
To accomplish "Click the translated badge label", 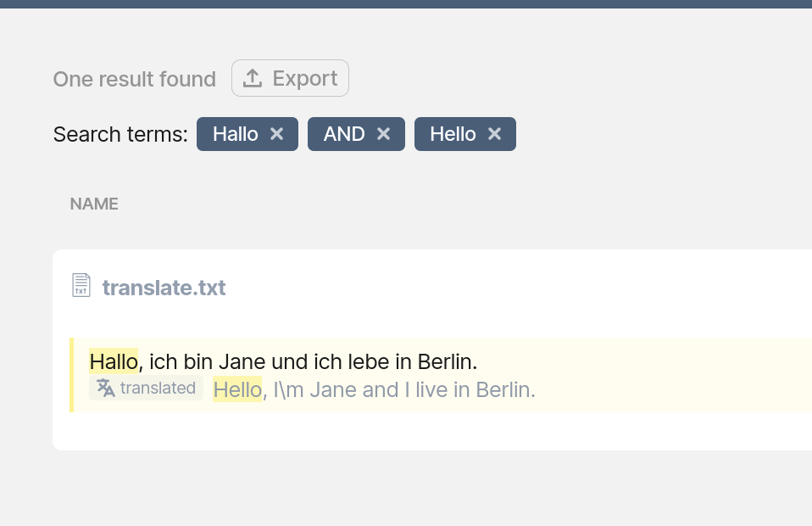I will point(158,389).
